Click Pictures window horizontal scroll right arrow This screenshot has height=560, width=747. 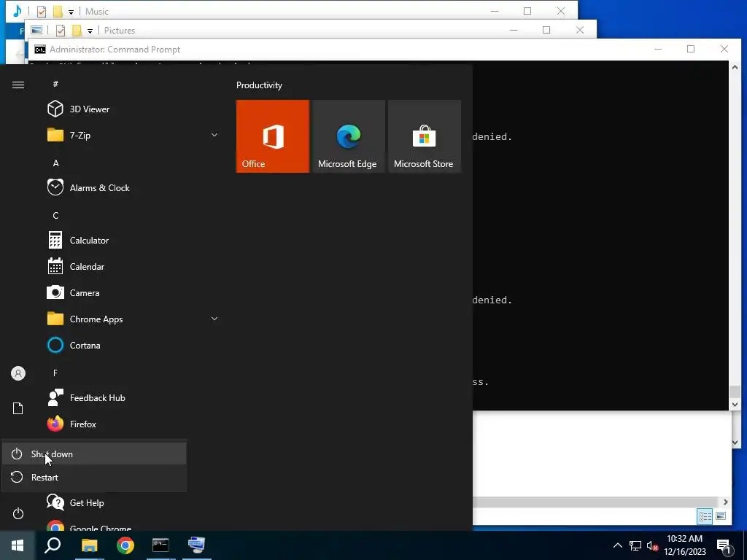coord(725,502)
